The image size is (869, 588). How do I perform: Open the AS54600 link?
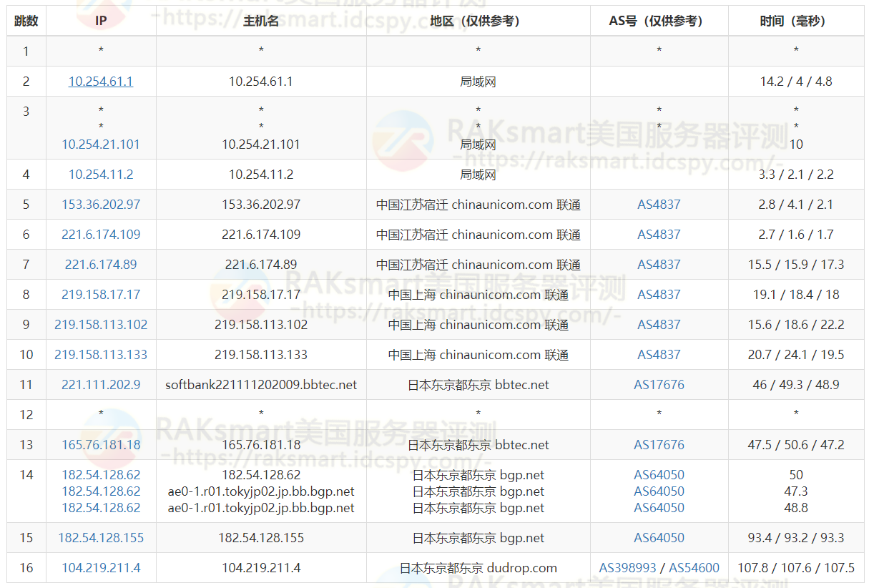pos(694,568)
